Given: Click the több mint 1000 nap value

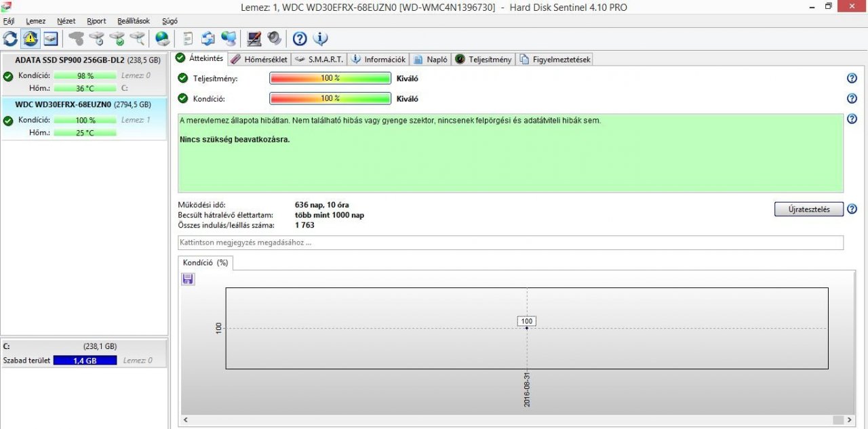Looking at the screenshot, I should pos(330,215).
